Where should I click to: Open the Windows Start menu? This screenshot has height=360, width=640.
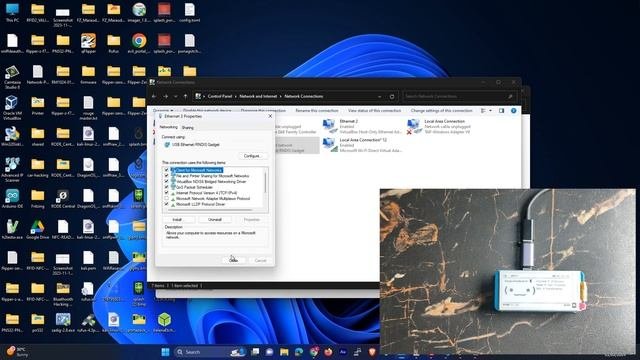click(x=165, y=352)
